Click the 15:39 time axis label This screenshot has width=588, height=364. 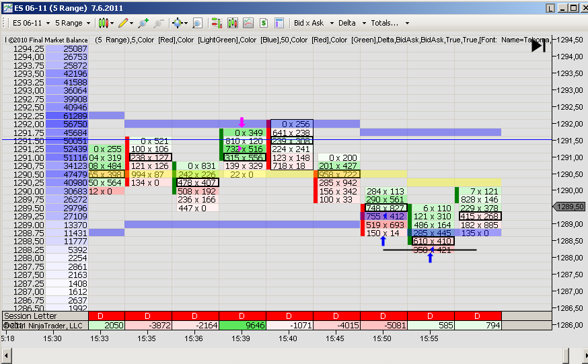coord(240,338)
